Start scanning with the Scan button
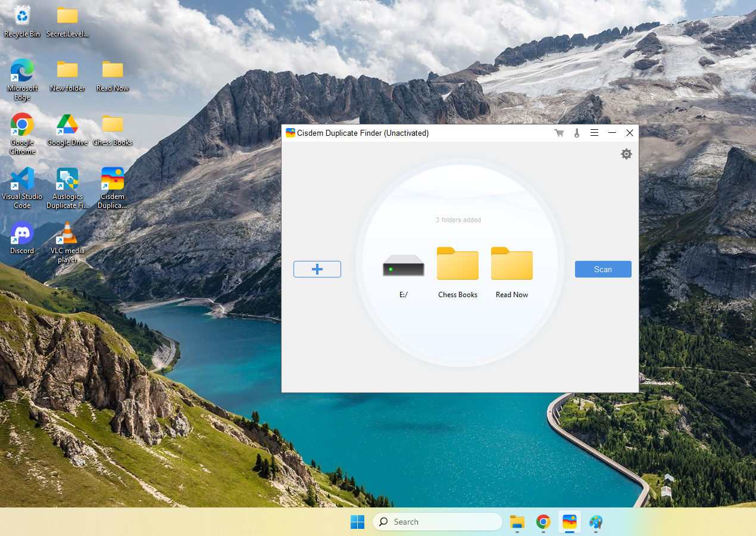 coord(602,269)
